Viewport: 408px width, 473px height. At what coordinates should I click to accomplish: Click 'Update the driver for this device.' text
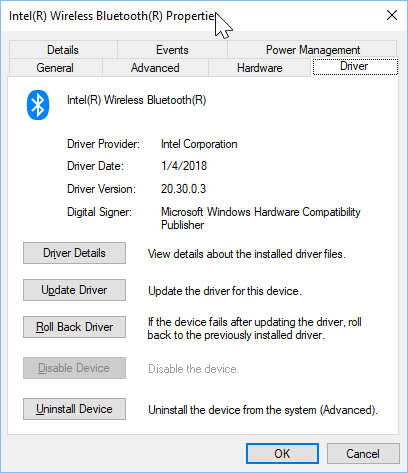click(225, 291)
